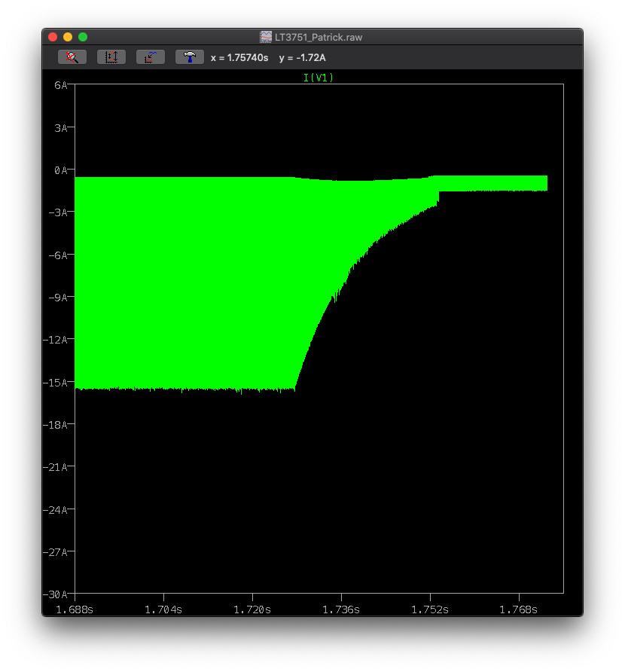
Task: Click the y = -1.72A cursor readout
Action: [x=302, y=58]
